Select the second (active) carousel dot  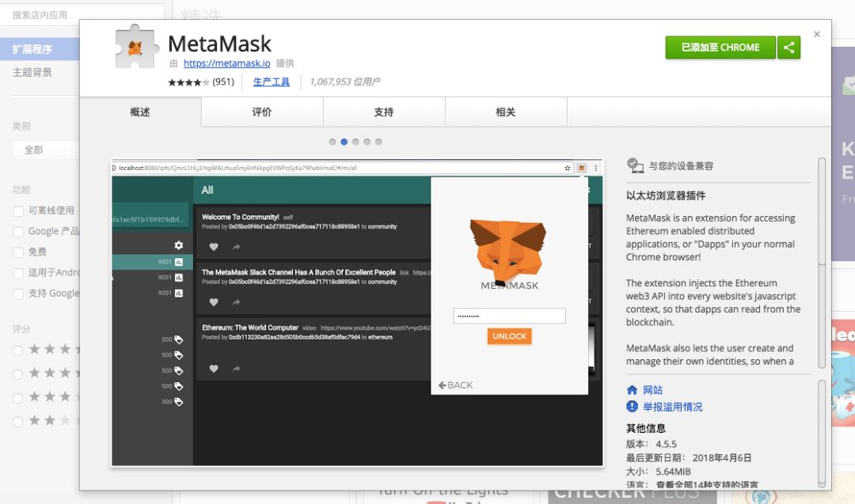click(344, 142)
